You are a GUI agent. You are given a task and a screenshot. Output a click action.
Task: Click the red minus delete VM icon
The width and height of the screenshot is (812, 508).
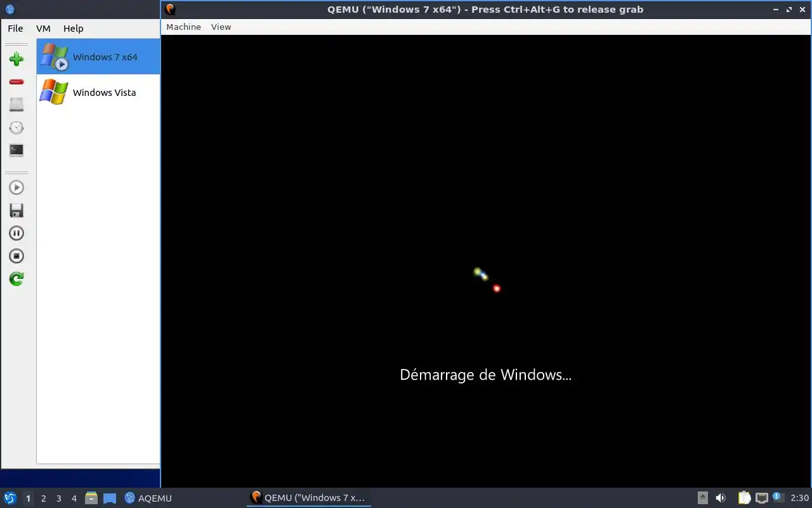click(x=16, y=82)
